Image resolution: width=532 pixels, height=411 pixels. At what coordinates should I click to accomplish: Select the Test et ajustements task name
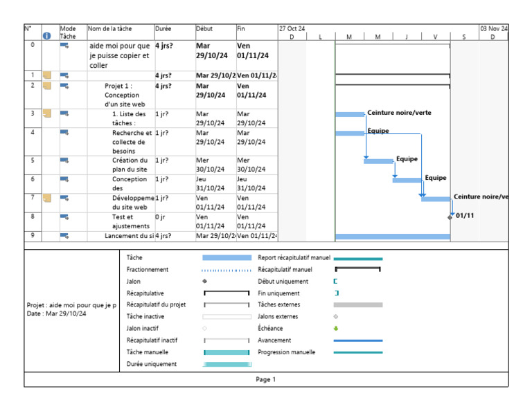131,221
